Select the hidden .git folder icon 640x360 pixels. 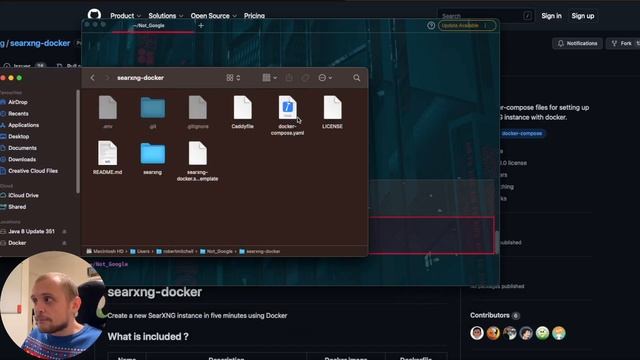click(153, 108)
